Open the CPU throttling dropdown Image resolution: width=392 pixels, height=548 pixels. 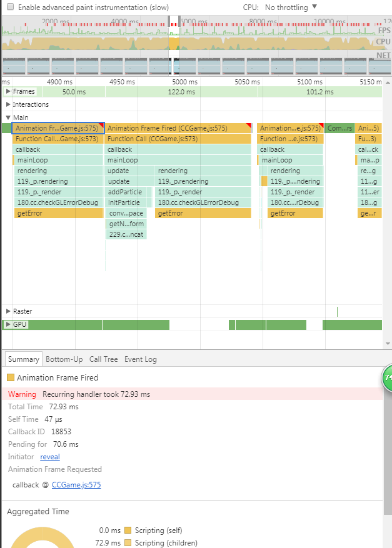coord(291,7)
